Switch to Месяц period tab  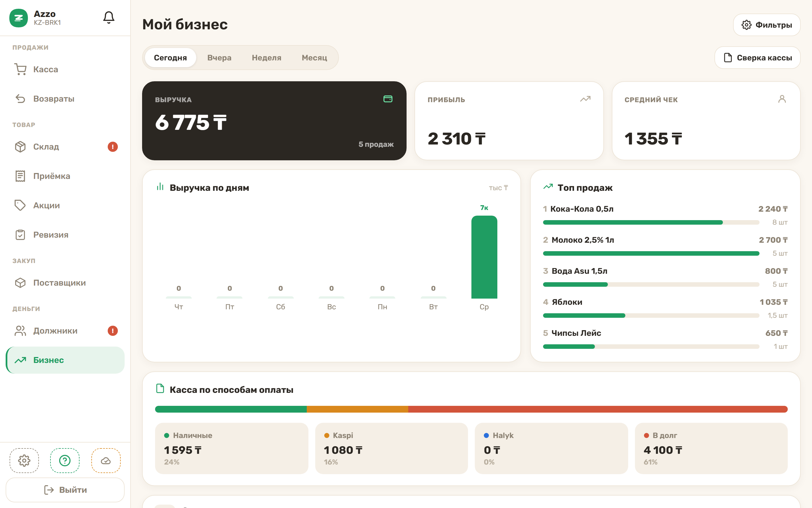click(314, 58)
